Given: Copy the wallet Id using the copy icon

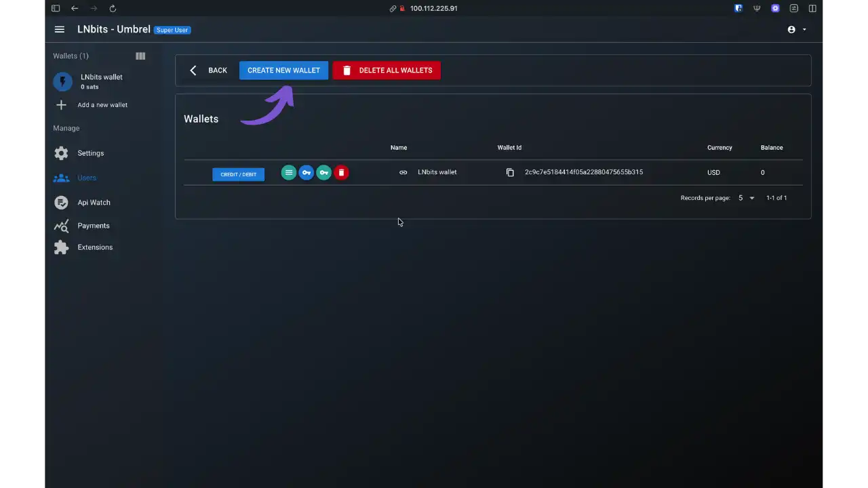Looking at the screenshot, I should pos(510,172).
